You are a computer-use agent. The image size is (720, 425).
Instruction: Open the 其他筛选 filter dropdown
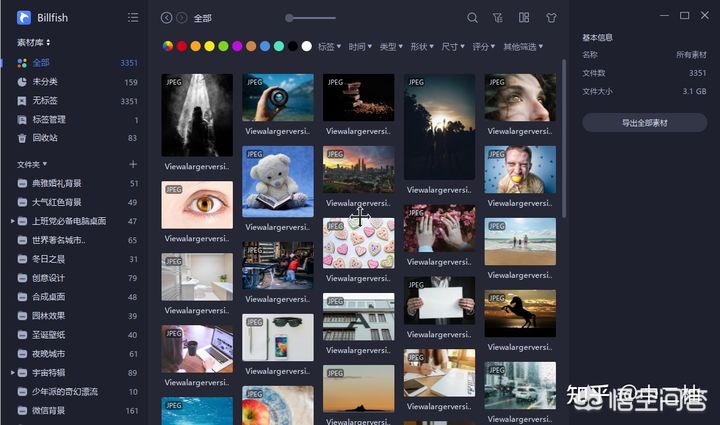523,46
